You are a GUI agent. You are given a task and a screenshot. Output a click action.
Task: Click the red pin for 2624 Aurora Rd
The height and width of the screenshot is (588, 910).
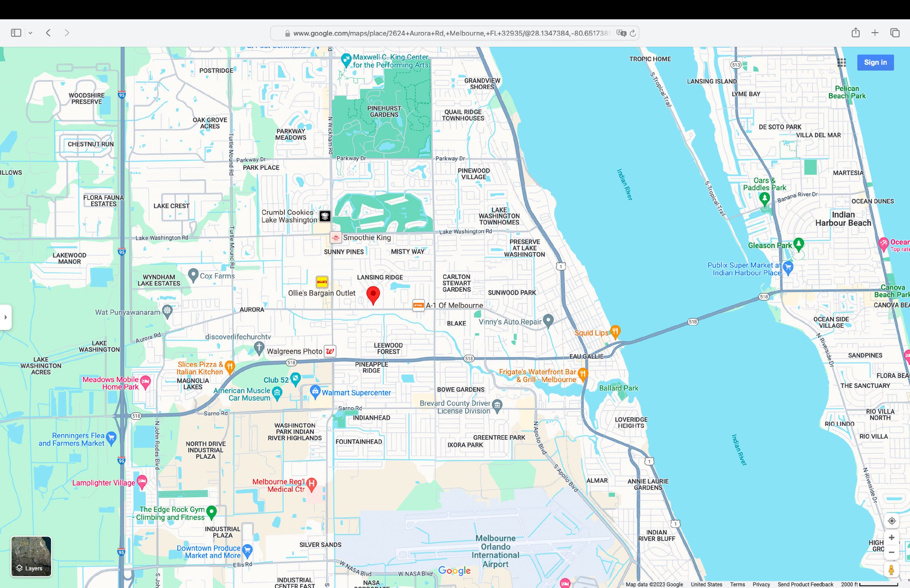pyautogui.click(x=373, y=294)
